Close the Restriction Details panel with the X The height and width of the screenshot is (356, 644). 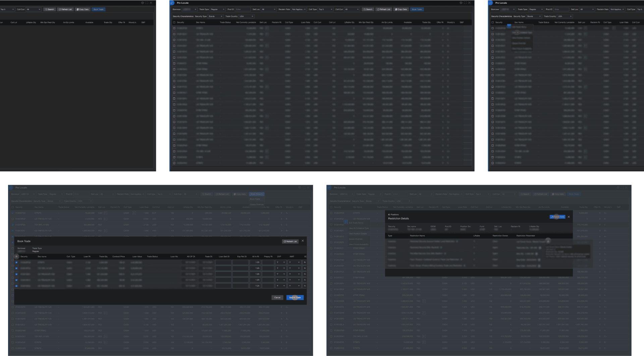(569, 217)
